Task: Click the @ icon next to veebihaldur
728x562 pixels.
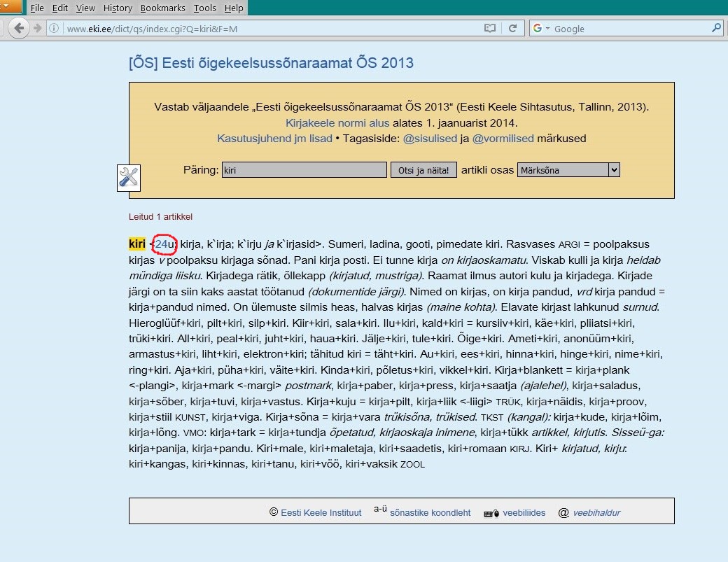Action: (563, 512)
